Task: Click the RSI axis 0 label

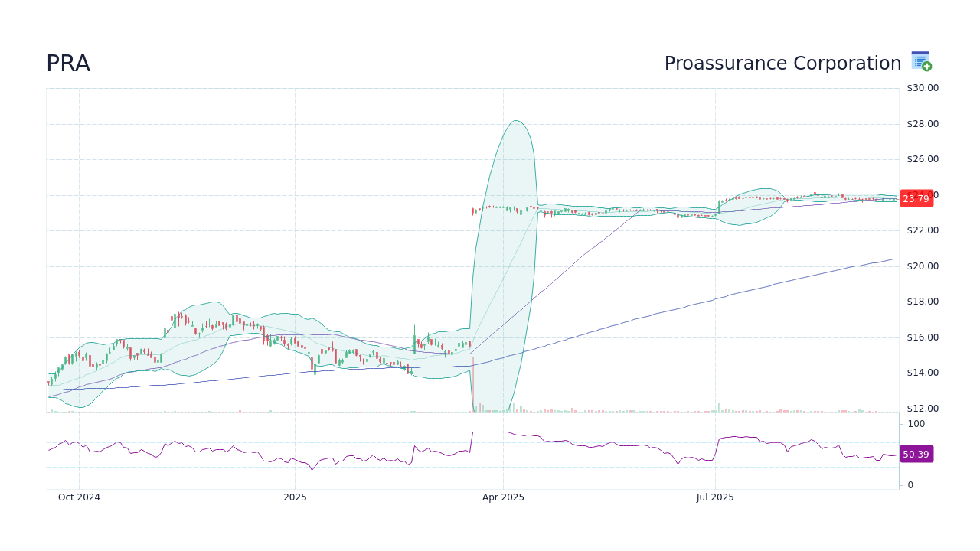Action: [x=910, y=485]
